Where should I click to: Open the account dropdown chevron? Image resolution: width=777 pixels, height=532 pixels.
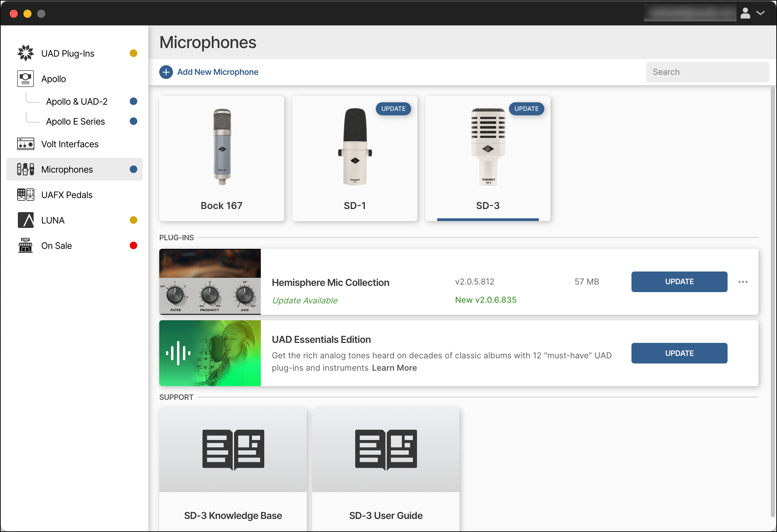[761, 13]
